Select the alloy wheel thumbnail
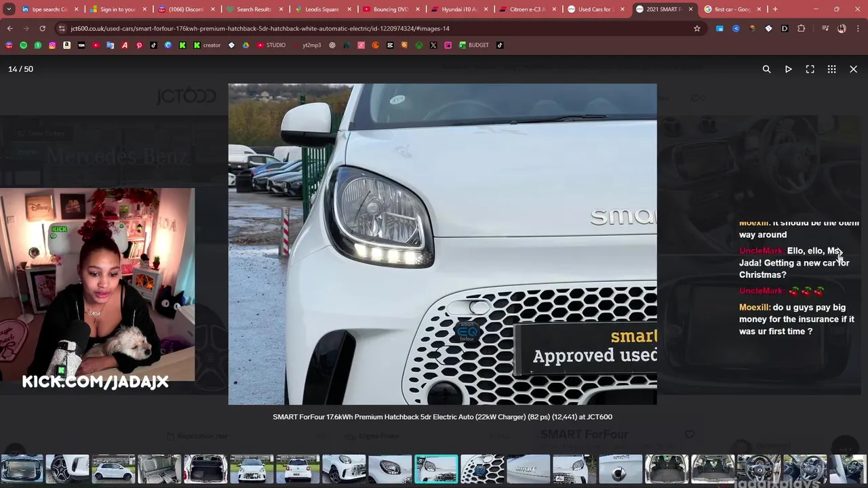Viewport: 868px width, 488px height. point(67,469)
